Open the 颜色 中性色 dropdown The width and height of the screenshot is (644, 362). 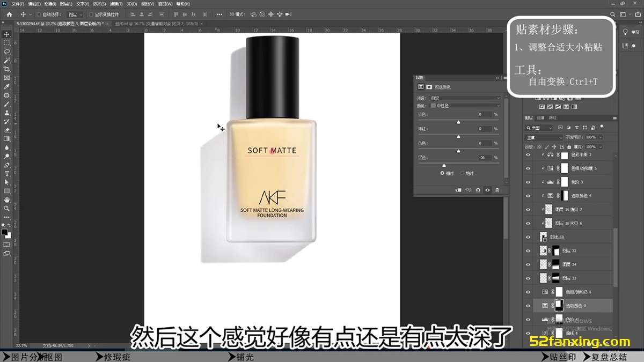[x=466, y=106]
